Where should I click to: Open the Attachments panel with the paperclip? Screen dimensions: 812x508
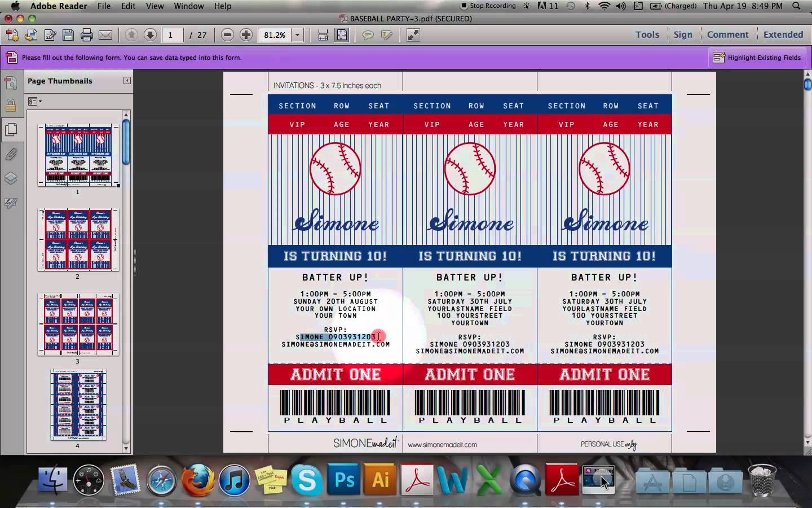click(x=11, y=154)
